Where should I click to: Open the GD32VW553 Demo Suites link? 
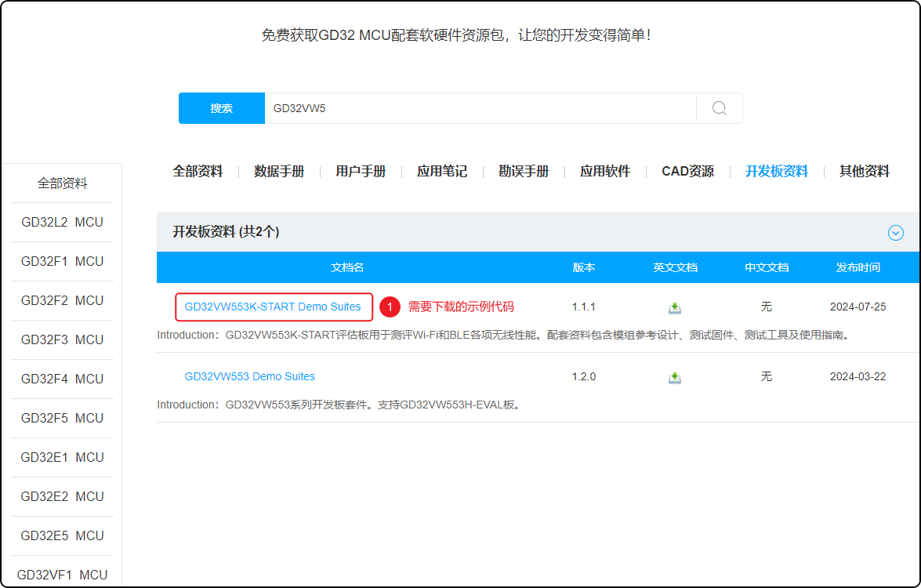tap(249, 376)
